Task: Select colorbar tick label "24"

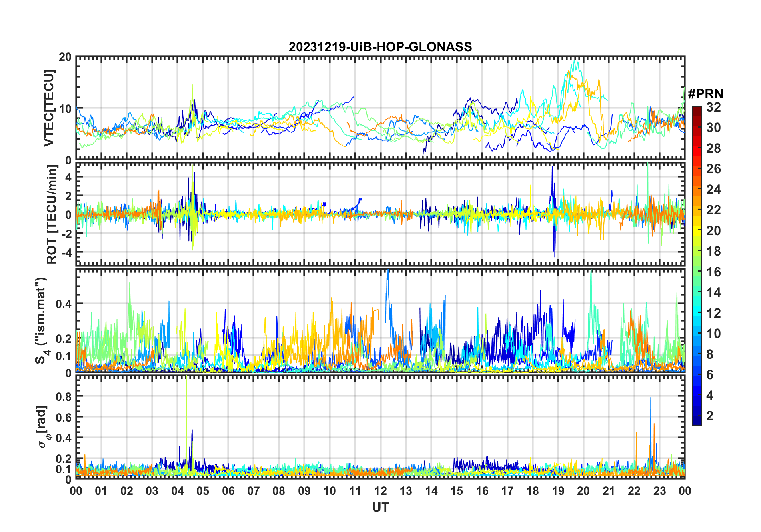Action: coord(713,189)
